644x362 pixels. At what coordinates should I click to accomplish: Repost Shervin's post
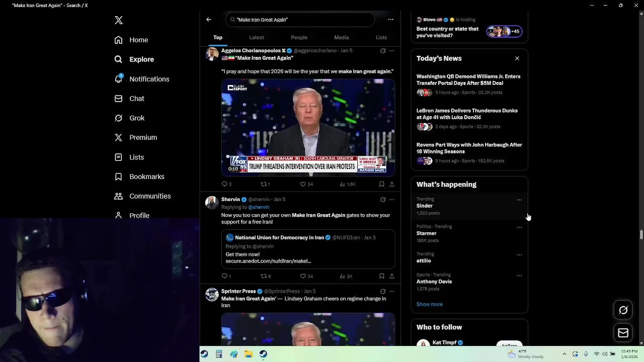pyautogui.click(x=266, y=276)
